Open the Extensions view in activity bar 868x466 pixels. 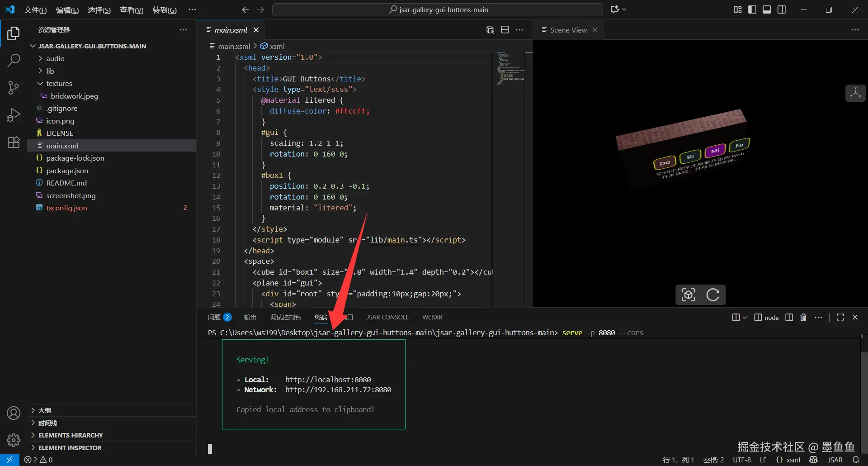pos(14,142)
